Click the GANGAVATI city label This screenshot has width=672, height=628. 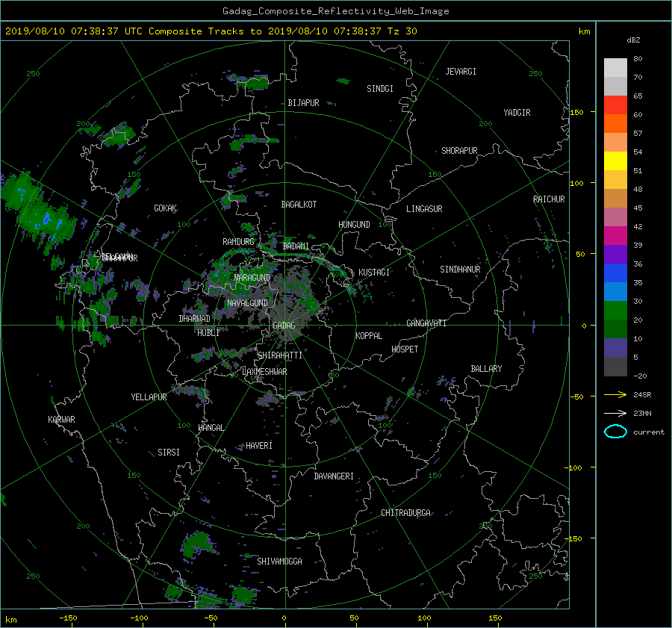(426, 323)
